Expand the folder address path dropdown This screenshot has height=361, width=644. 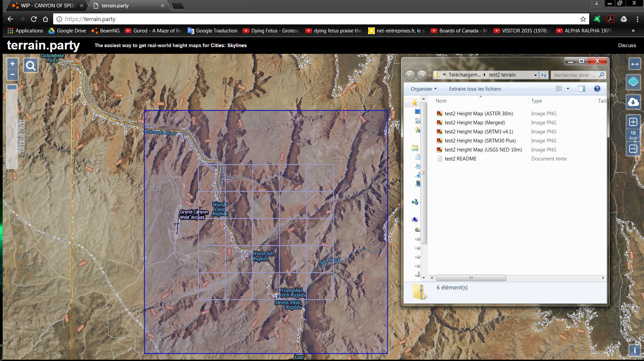535,75
